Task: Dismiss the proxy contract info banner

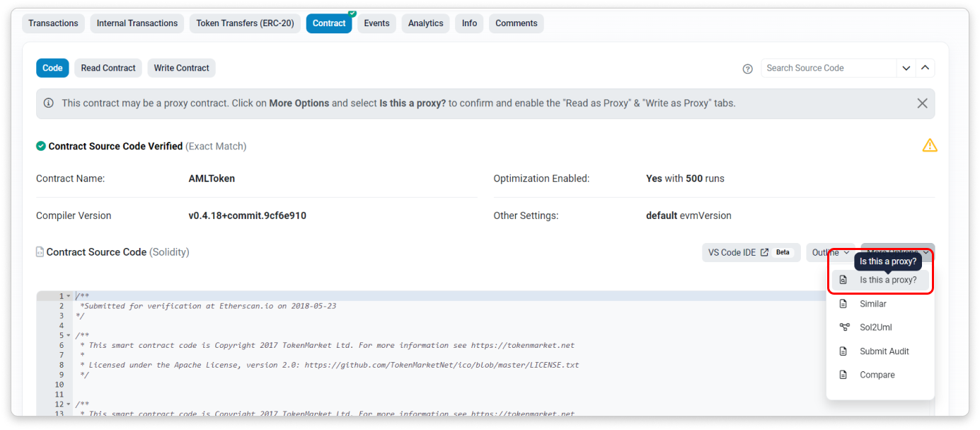Action: pyautogui.click(x=922, y=103)
